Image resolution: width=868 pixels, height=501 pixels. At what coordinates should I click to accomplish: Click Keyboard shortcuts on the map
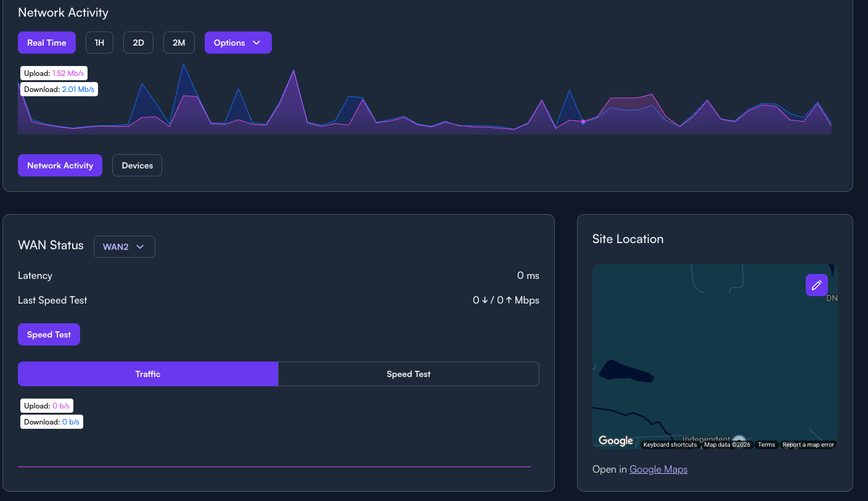click(670, 445)
